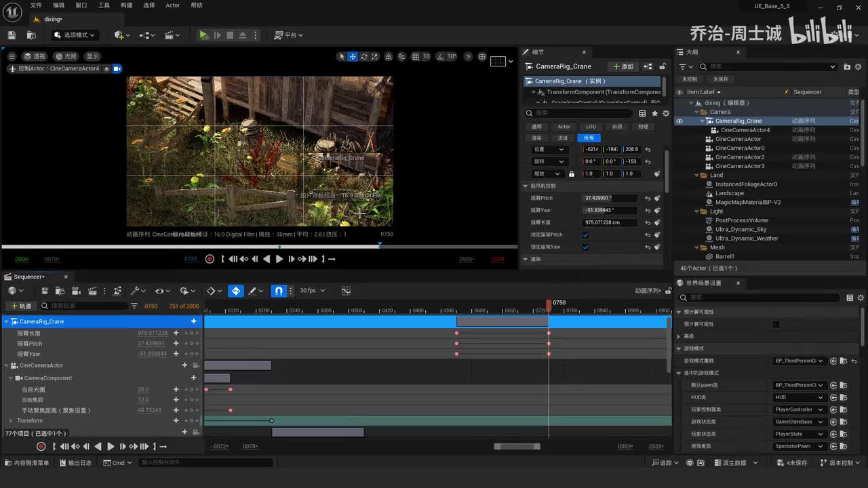
Task: Click the Outliner add folder icon
Action: [x=847, y=66]
